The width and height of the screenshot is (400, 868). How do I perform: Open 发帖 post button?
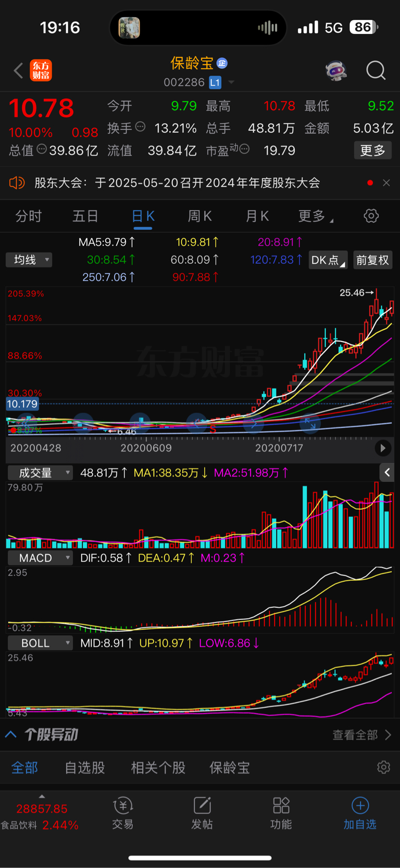(202, 813)
